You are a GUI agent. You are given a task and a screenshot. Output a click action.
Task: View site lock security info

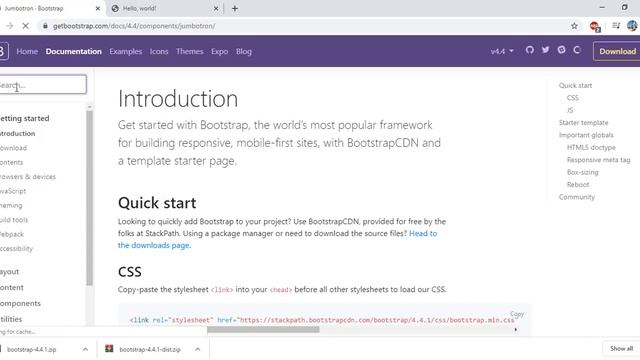pos(45,26)
